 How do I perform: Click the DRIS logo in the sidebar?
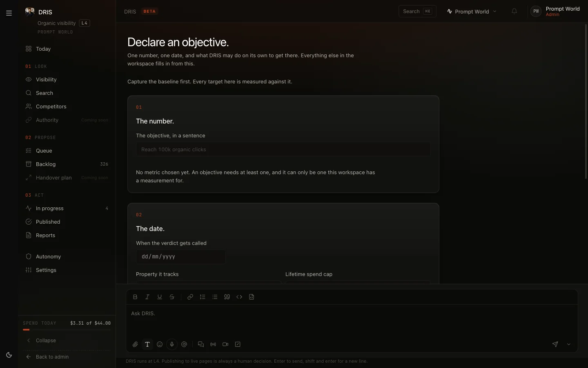29,11
